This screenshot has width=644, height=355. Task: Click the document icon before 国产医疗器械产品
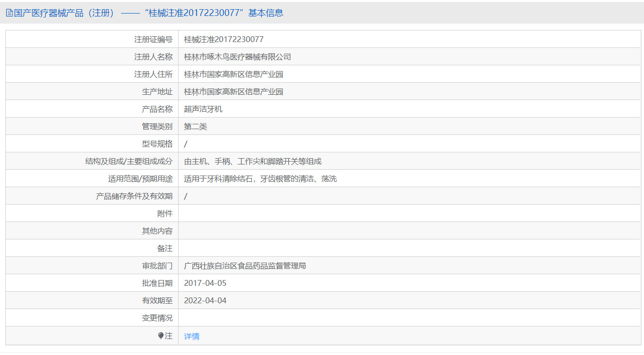click(x=9, y=13)
